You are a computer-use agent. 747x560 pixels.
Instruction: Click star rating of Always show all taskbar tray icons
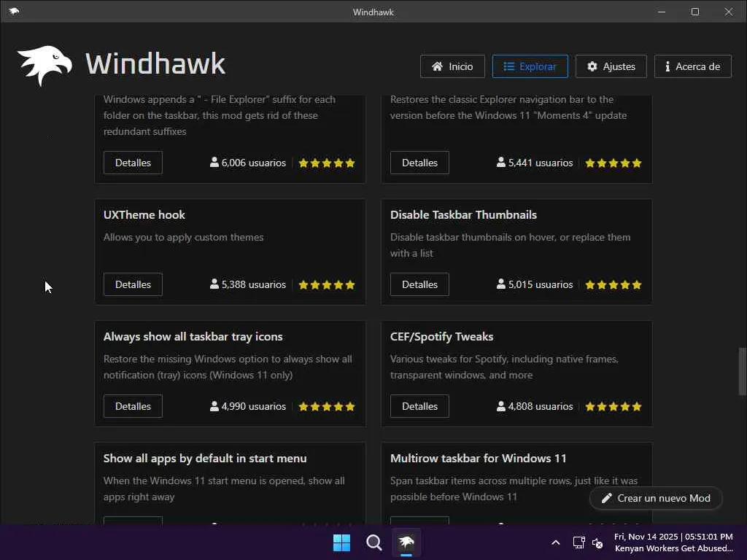point(327,407)
